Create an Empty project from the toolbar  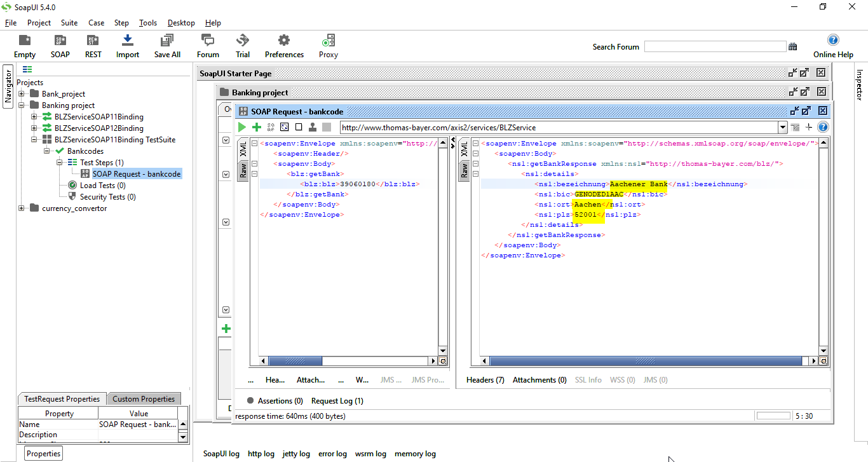coord(24,45)
